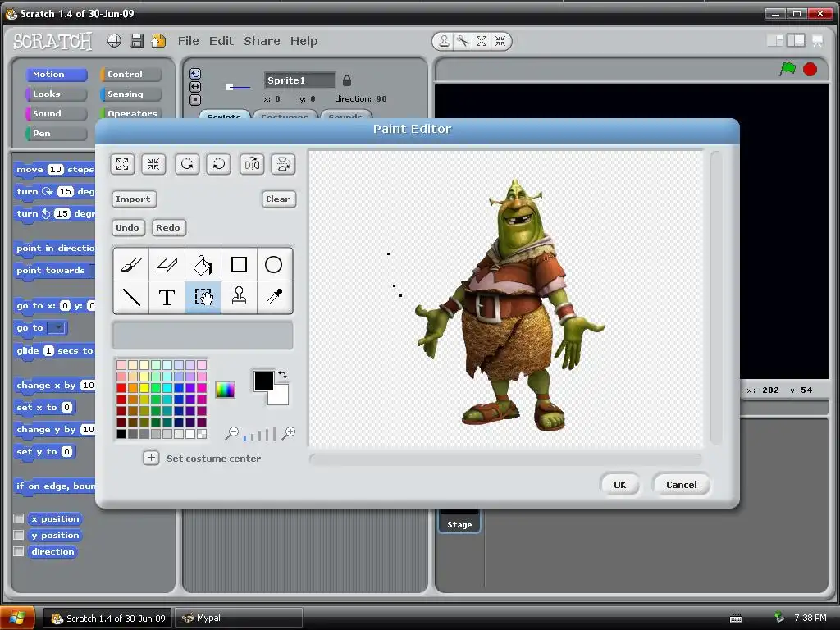Click the Sprite1 name field
The height and width of the screenshot is (630, 840).
pos(299,80)
